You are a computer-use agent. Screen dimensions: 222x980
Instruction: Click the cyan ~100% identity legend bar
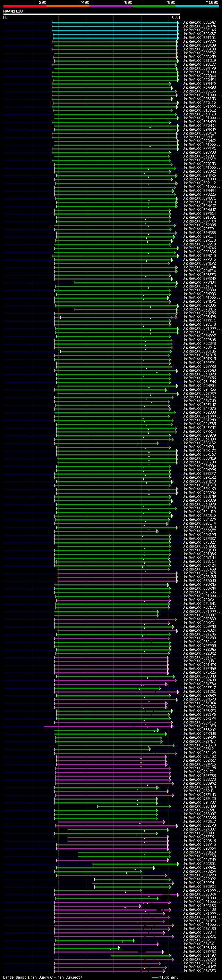tap(197, 6)
